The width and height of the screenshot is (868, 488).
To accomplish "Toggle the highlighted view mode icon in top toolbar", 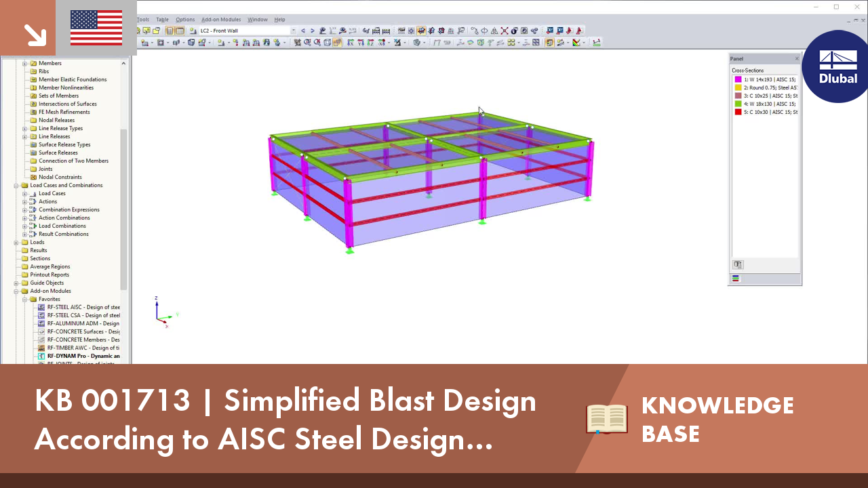I will click(x=422, y=30).
